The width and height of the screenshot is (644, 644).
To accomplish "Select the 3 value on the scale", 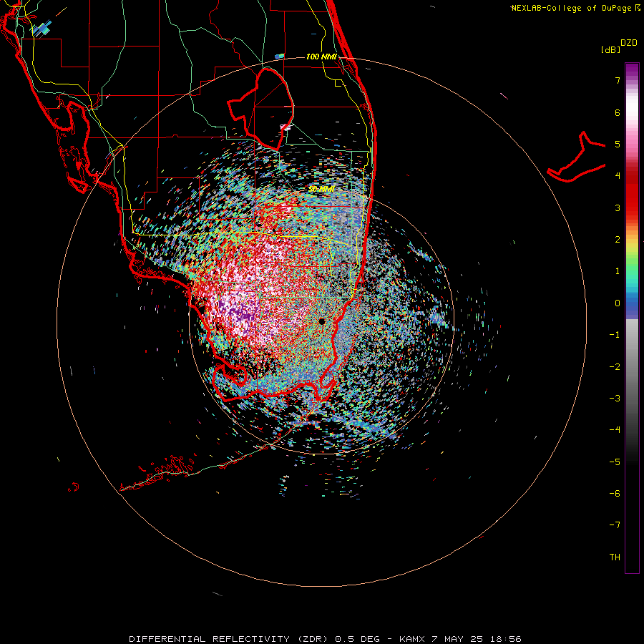I will pos(618,208).
